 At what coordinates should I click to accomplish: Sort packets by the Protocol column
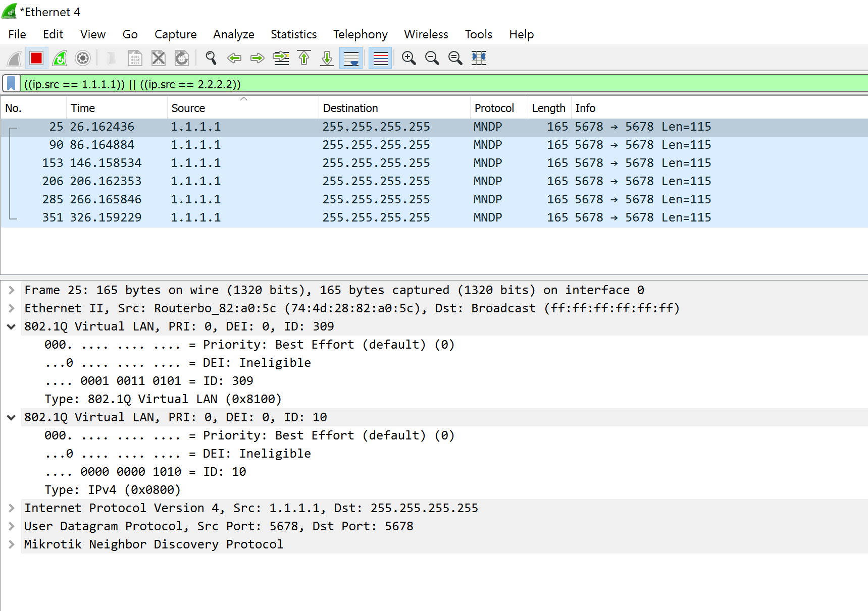click(x=499, y=108)
